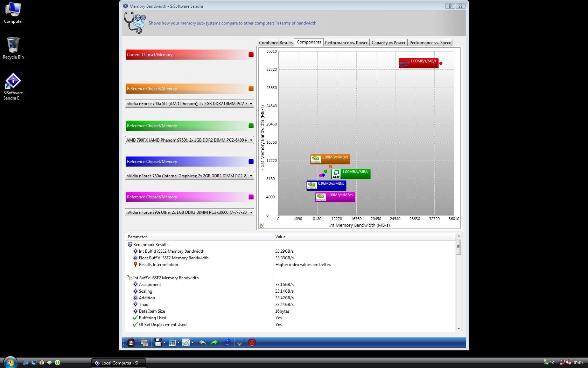
Task: Open the Computer desktop icon
Action: click(x=13, y=13)
